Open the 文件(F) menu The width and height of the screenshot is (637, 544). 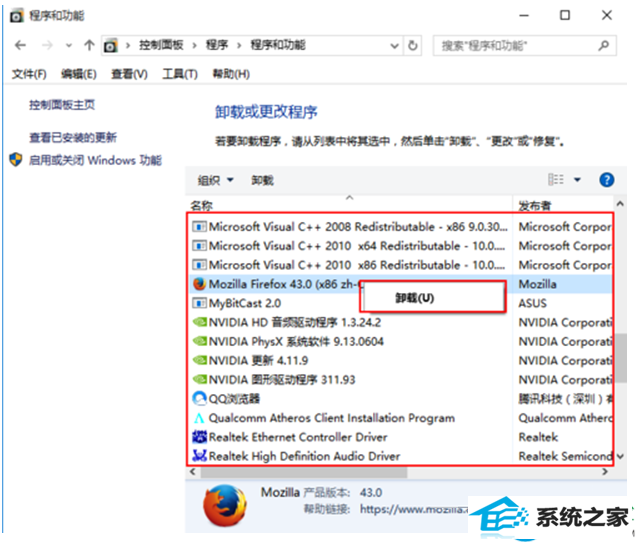coord(29,74)
